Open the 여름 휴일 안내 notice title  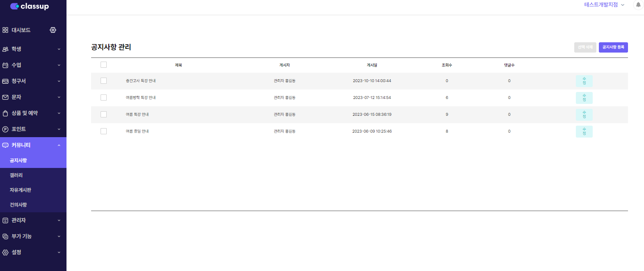click(x=137, y=131)
